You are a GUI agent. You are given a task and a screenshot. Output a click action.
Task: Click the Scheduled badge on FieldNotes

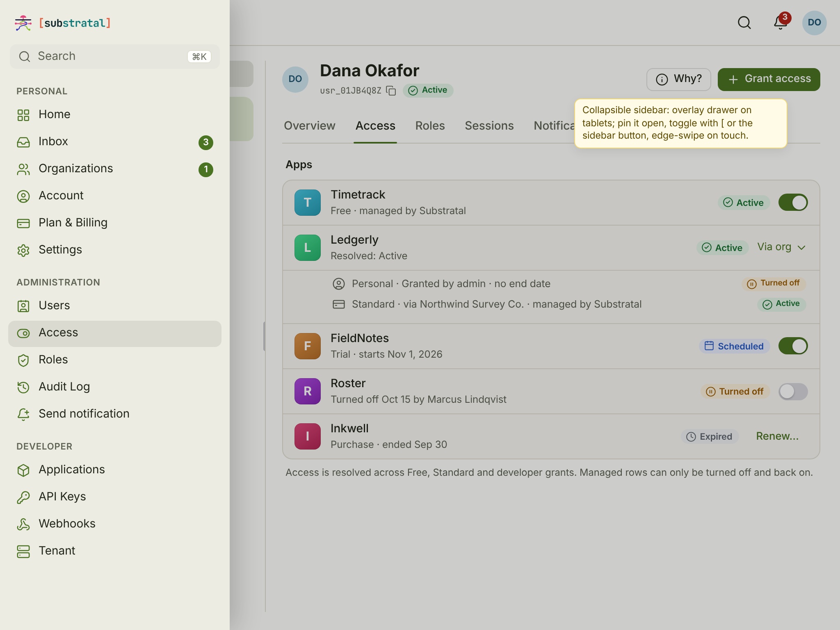(734, 346)
